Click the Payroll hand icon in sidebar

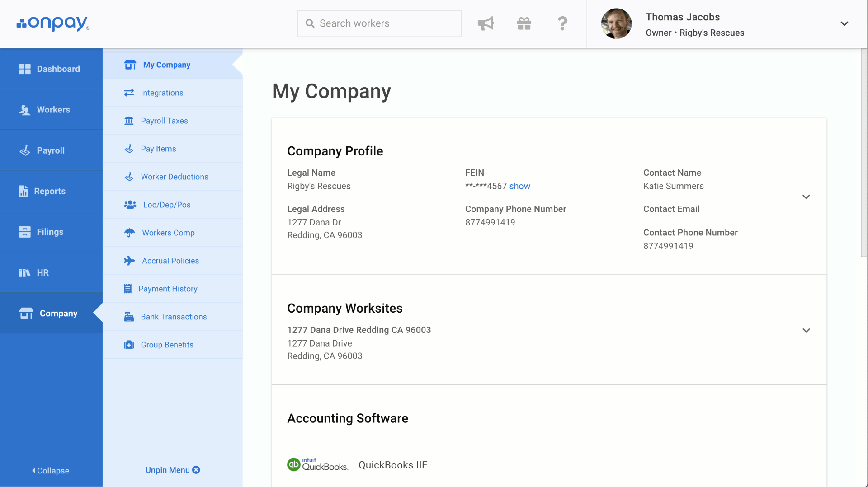[25, 150]
